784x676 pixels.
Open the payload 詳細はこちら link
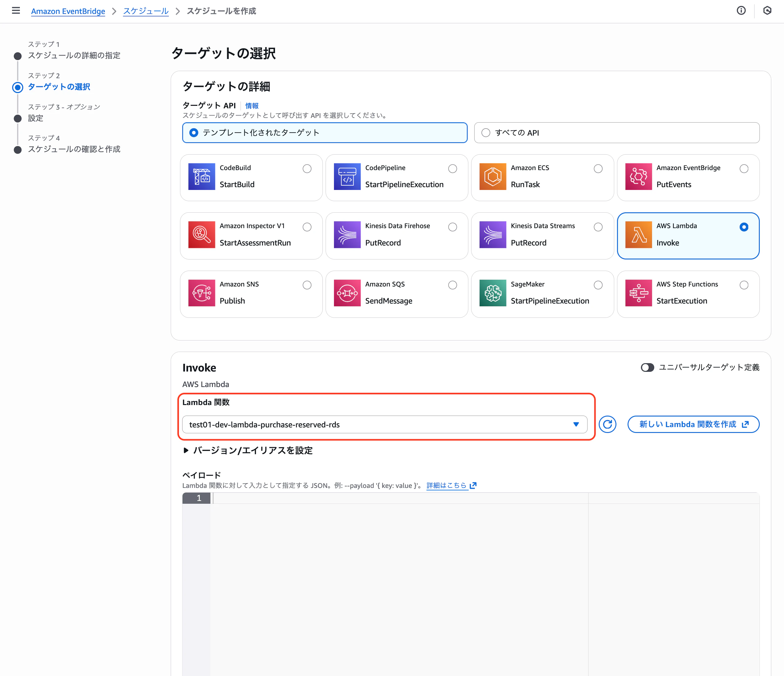[x=451, y=485]
